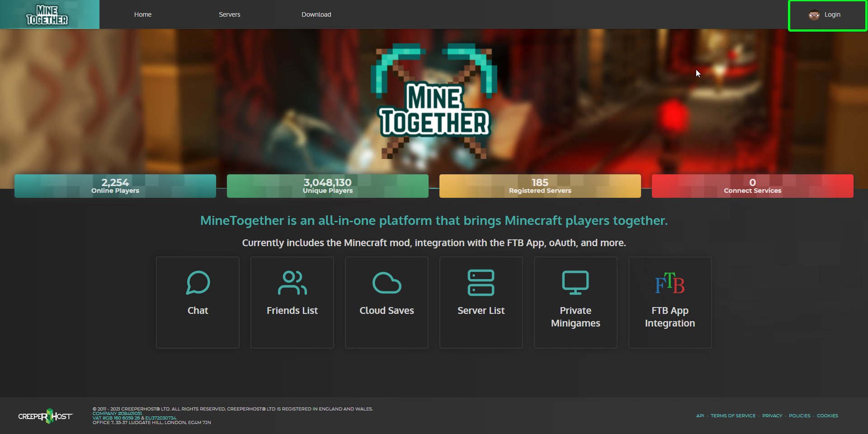The image size is (868, 434).
Task: Click the CreeperHost logo in the footer
Action: click(x=45, y=416)
